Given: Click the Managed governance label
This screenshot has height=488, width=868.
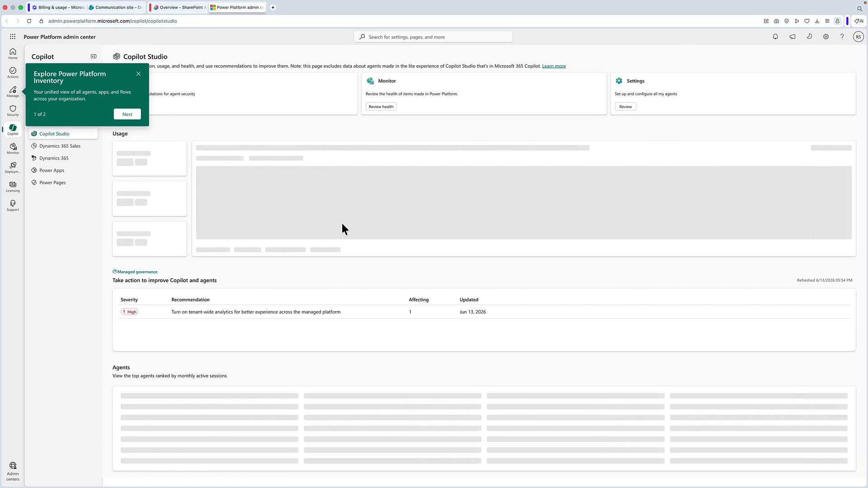Looking at the screenshot, I should (x=135, y=272).
